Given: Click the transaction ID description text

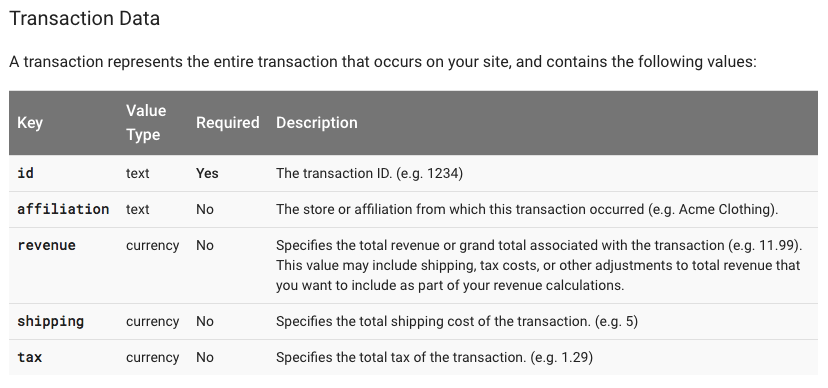Looking at the screenshot, I should (369, 173).
